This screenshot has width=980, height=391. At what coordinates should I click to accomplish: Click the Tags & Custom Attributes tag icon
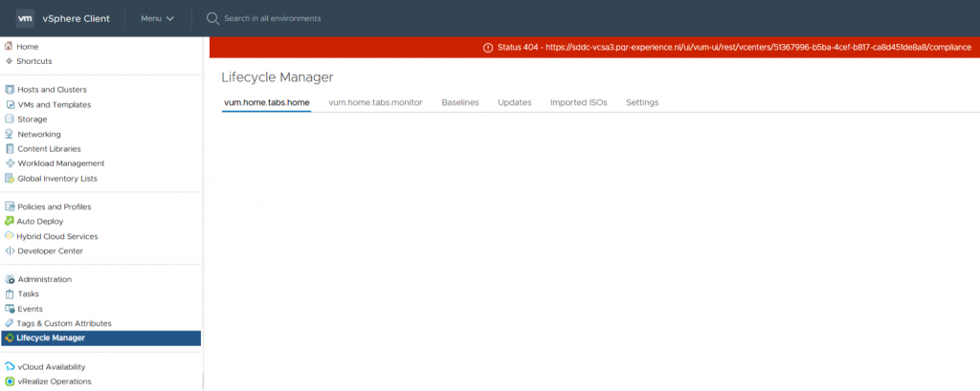click(10, 323)
